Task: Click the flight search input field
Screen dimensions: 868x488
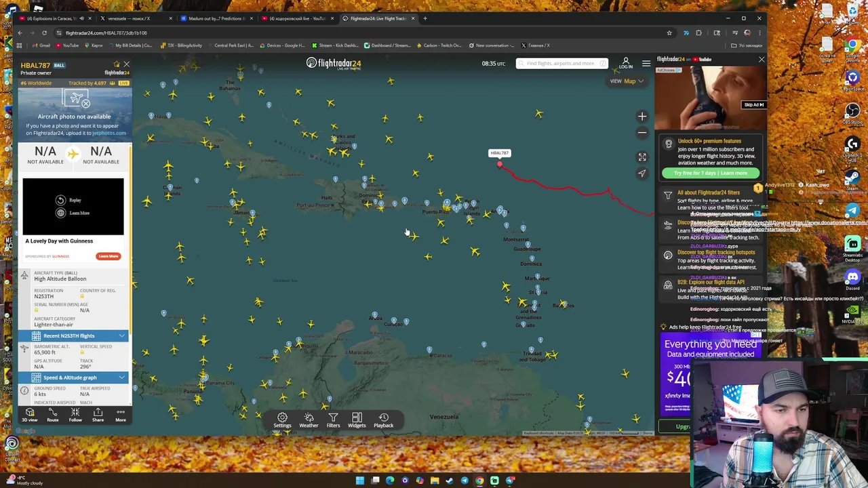Action: click(561, 64)
